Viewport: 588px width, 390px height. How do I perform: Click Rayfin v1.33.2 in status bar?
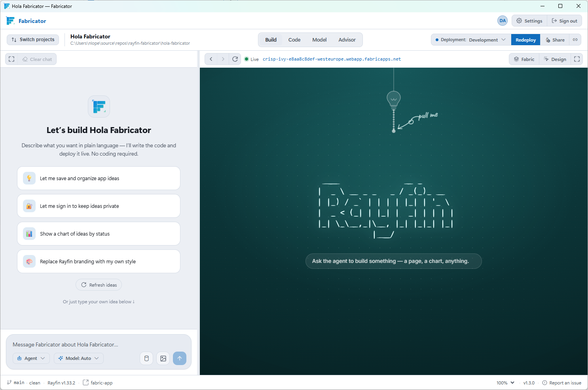pyautogui.click(x=61, y=383)
